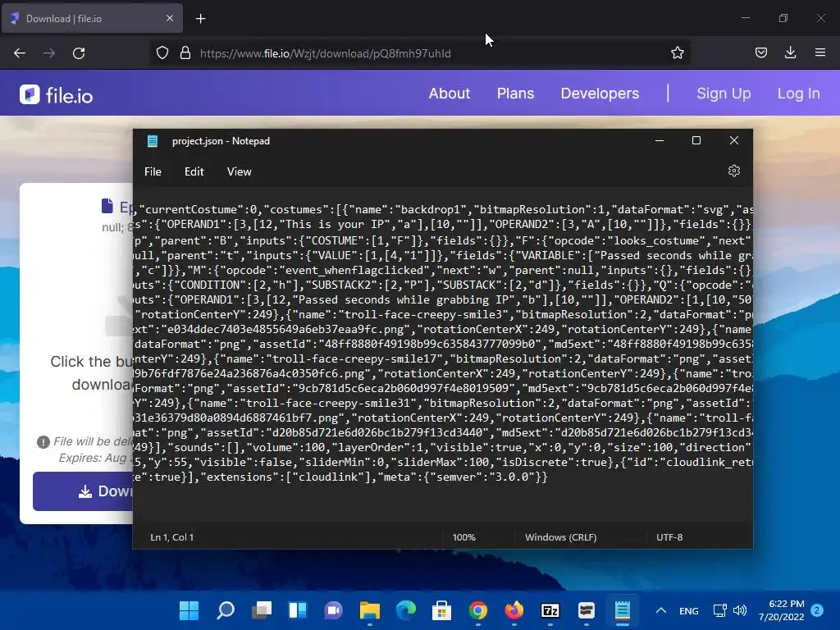Open Firefox hamburger application menu
This screenshot has height=630, width=840.
point(820,53)
